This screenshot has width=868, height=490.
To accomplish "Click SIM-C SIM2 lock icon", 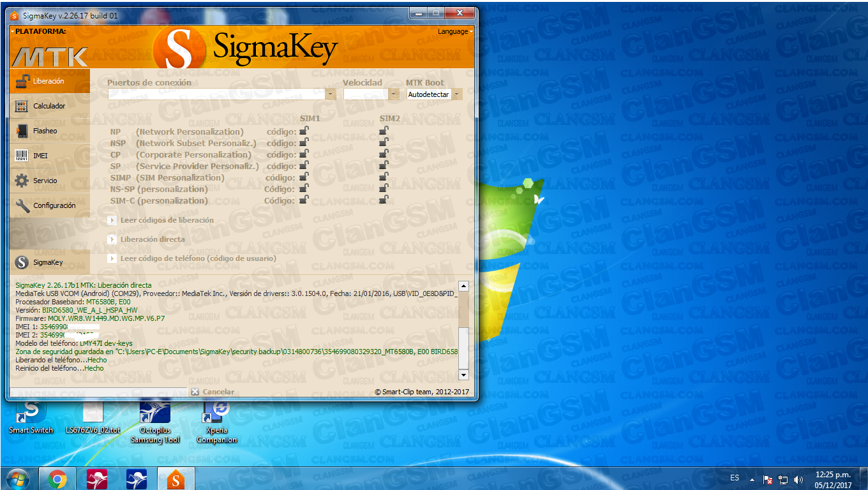I will coord(384,200).
